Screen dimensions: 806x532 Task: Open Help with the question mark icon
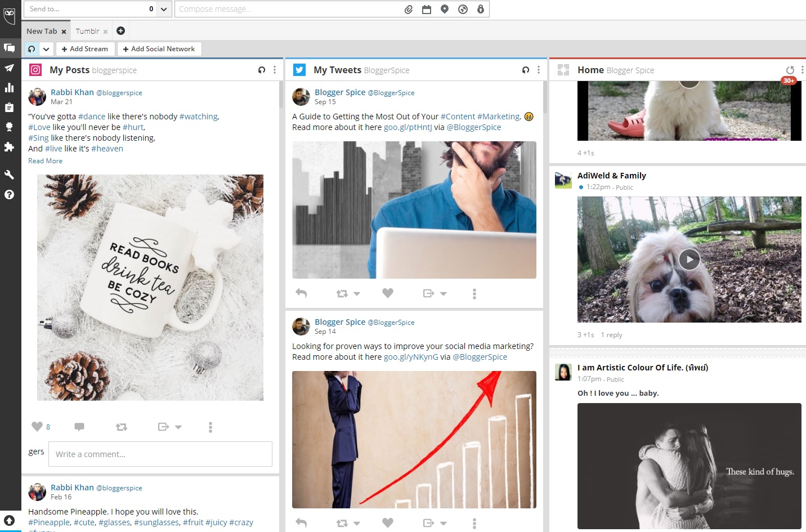click(x=10, y=194)
